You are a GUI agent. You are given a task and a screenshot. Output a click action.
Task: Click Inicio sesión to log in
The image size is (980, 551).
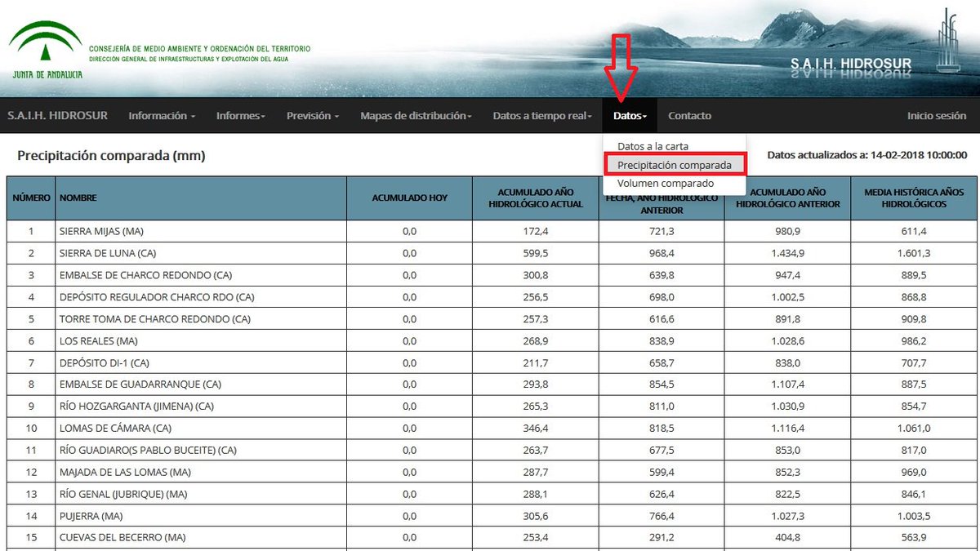(x=937, y=116)
